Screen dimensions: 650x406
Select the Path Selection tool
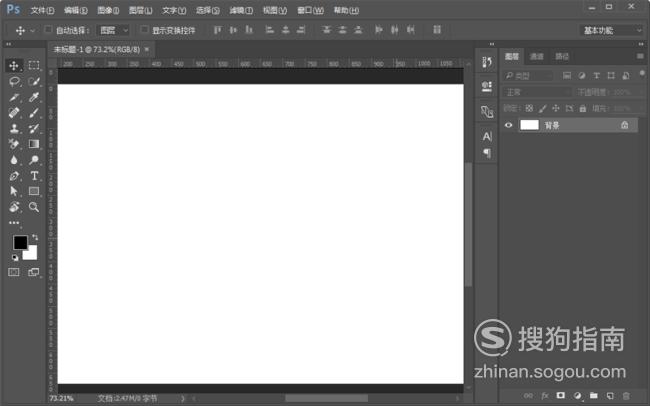click(14, 191)
